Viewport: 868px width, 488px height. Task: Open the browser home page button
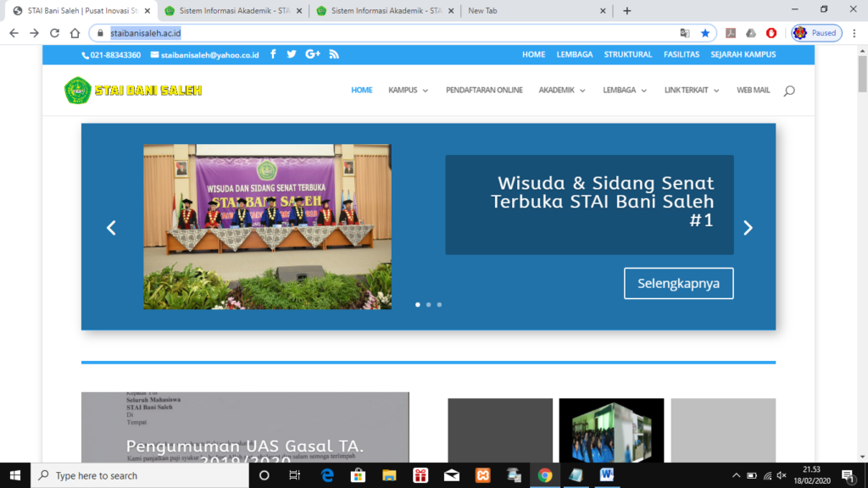75,33
